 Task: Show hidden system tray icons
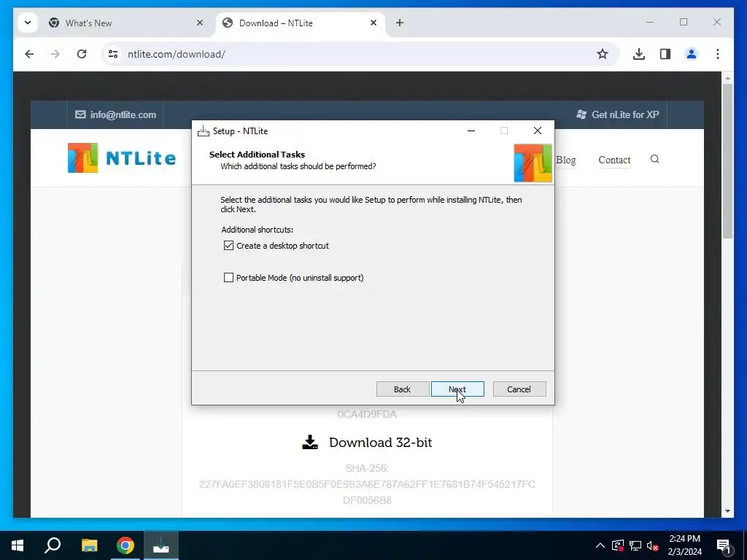(600, 545)
